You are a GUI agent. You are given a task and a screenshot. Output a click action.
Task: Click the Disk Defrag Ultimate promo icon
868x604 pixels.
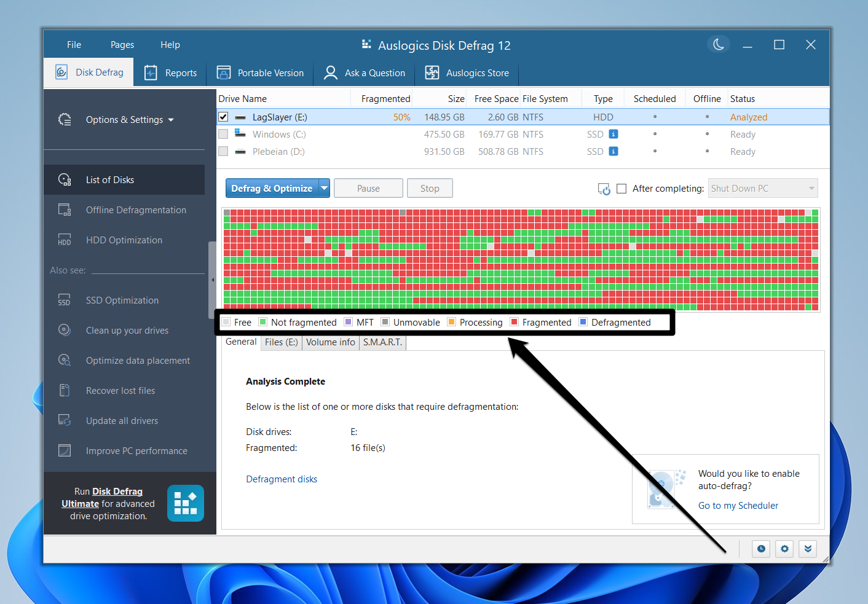[x=185, y=503]
